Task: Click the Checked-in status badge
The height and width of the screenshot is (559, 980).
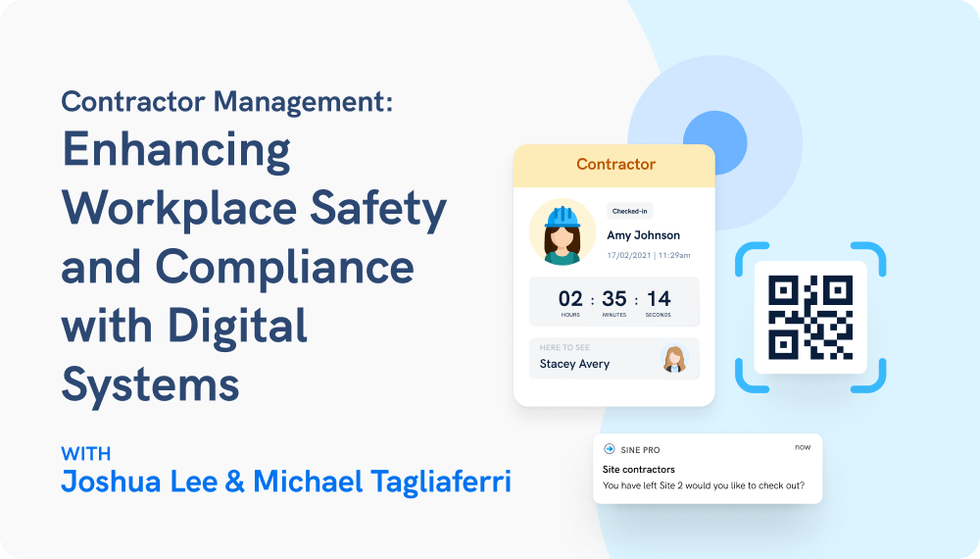Action: [629, 212]
